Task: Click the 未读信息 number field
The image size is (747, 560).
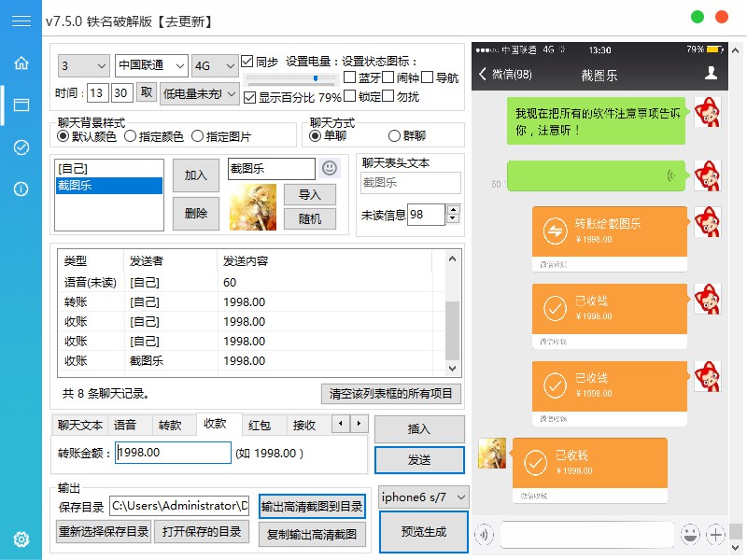Action: [427, 215]
